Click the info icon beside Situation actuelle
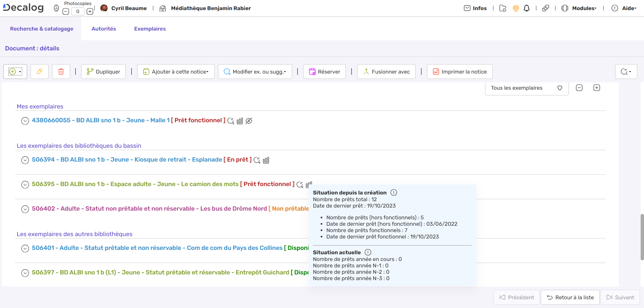This screenshot has width=644, height=308. coord(368,252)
